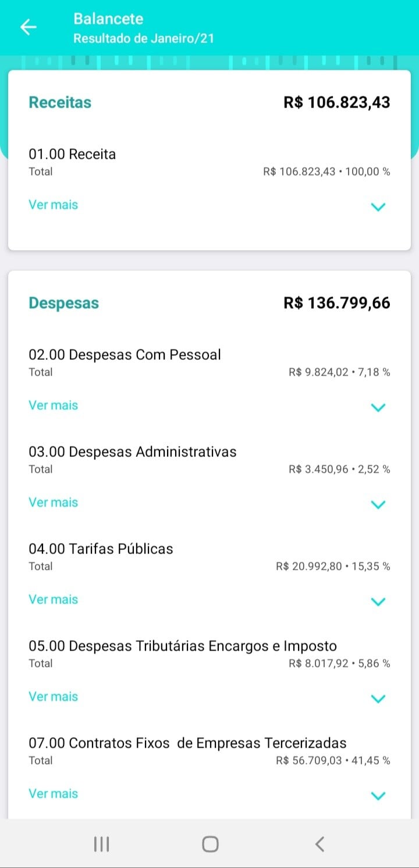The width and height of the screenshot is (419, 868).
Task: Tap the 04.00 Tarifas Públicas entry title
Action: coord(101,549)
